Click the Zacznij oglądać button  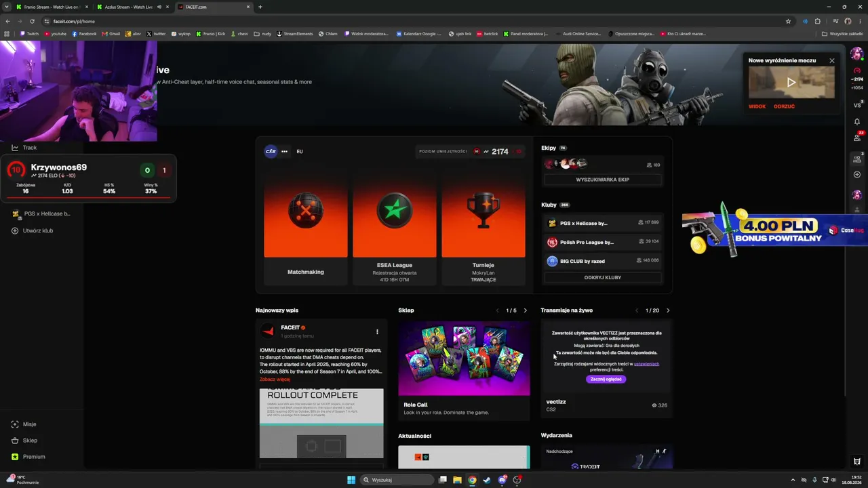pyautogui.click(x=606, y=380)
